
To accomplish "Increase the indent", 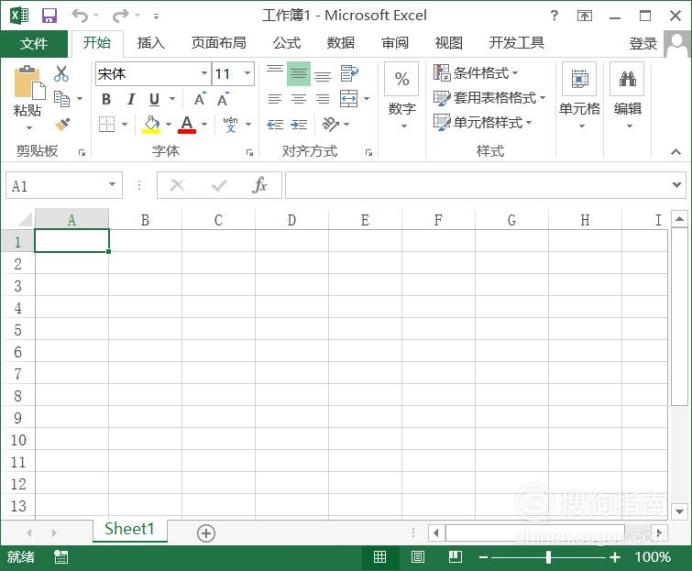I will point(299,124).
